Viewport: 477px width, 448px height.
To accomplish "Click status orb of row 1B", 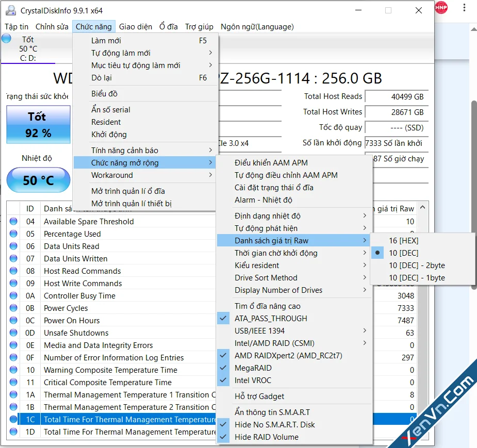I will point(13,407).
